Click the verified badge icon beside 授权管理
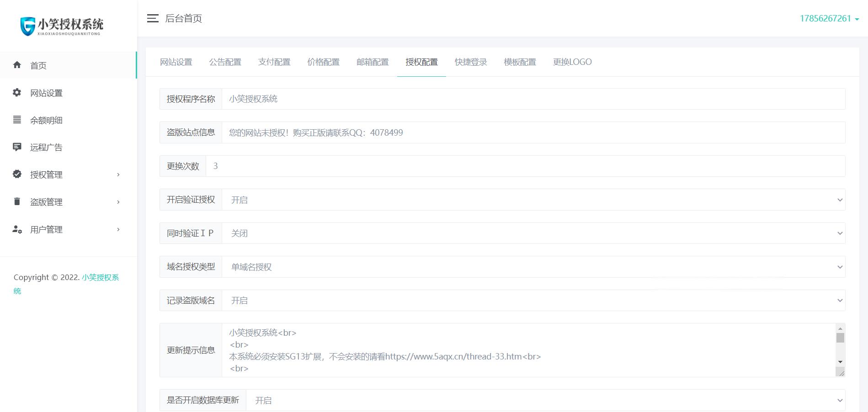This screenshot has height=412, width=868. (x=17, y=174)
